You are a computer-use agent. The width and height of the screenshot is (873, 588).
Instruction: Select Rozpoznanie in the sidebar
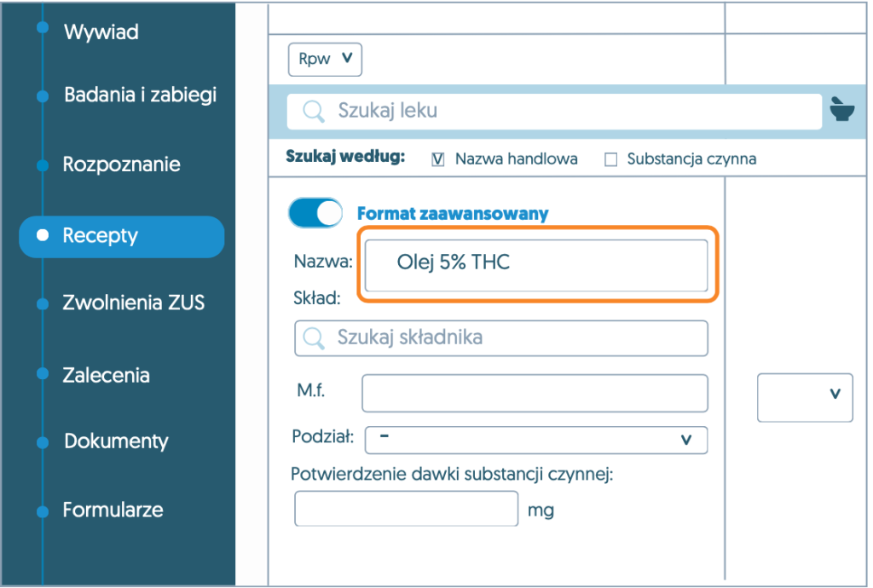(x=121, y=164)
